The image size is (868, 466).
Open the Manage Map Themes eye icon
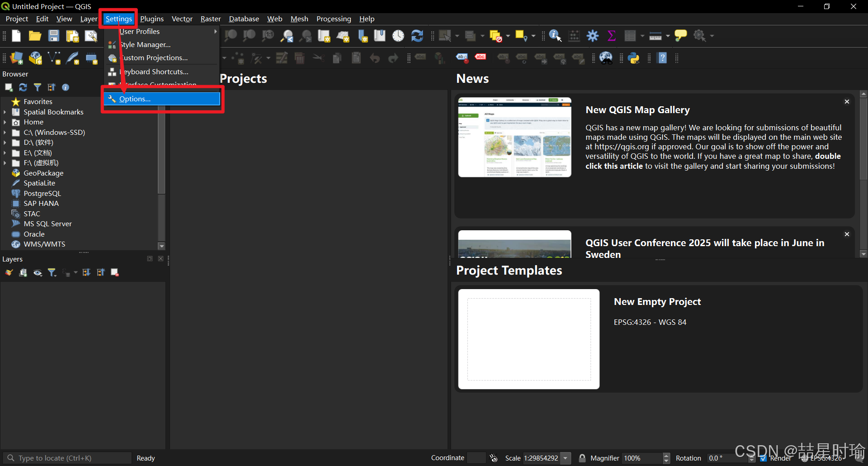coord(38,272)
